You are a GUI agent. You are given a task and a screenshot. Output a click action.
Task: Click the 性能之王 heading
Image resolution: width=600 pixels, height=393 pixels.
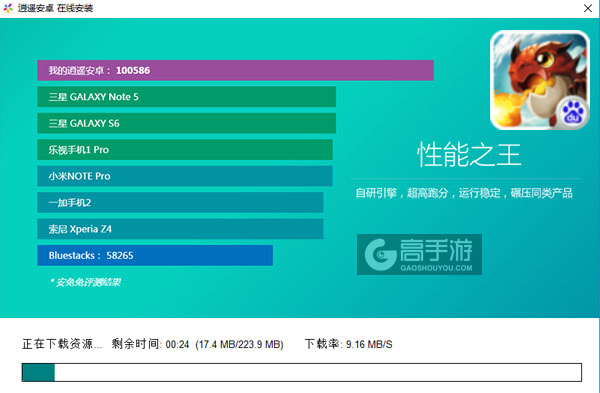(469, 155)
